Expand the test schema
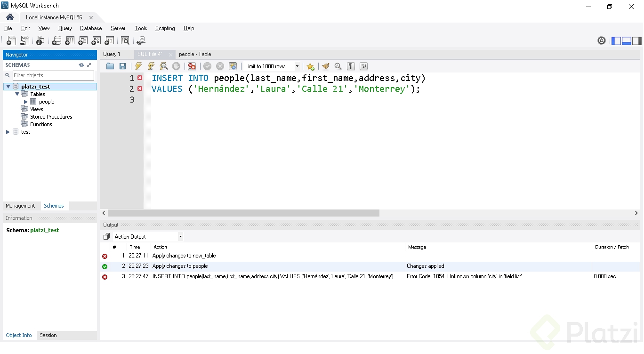The width and height of the screenshot is (644, 354). point(8,132)
